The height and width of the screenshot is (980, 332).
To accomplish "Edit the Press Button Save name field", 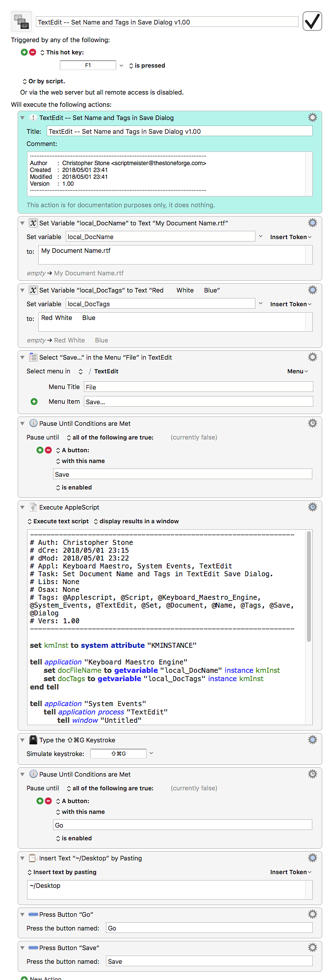I will tap(209, 961).
